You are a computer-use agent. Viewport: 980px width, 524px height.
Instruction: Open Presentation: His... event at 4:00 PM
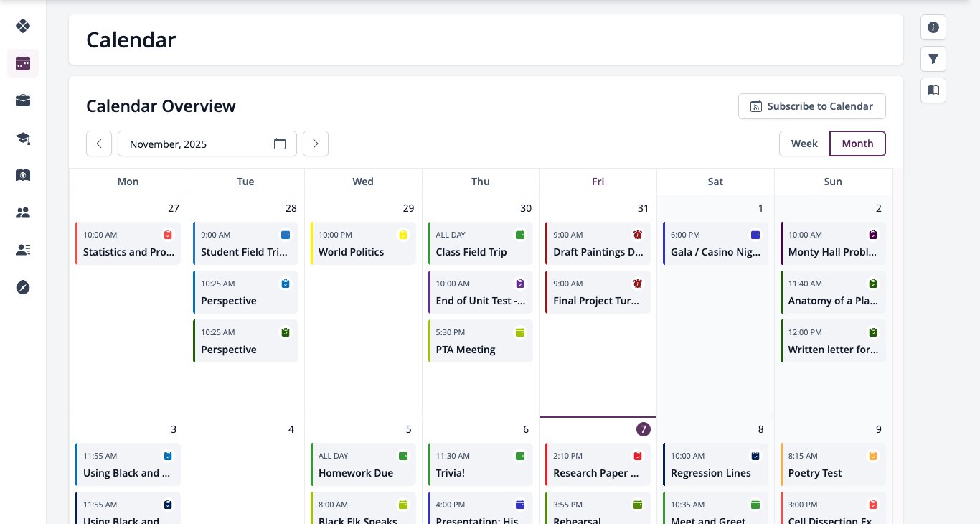coord(481,507)
